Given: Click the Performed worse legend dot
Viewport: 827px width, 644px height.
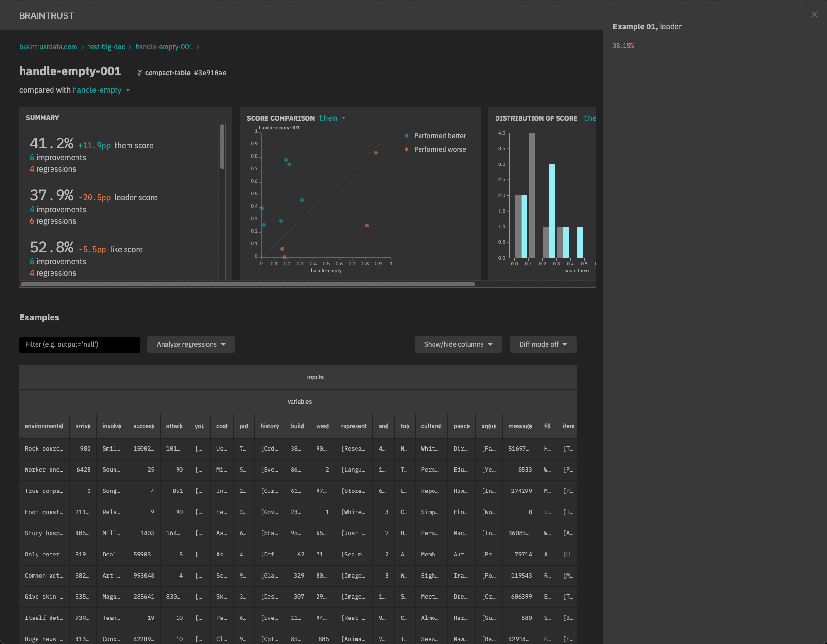Looking at the screenshot, I should [x=407, y=149].
